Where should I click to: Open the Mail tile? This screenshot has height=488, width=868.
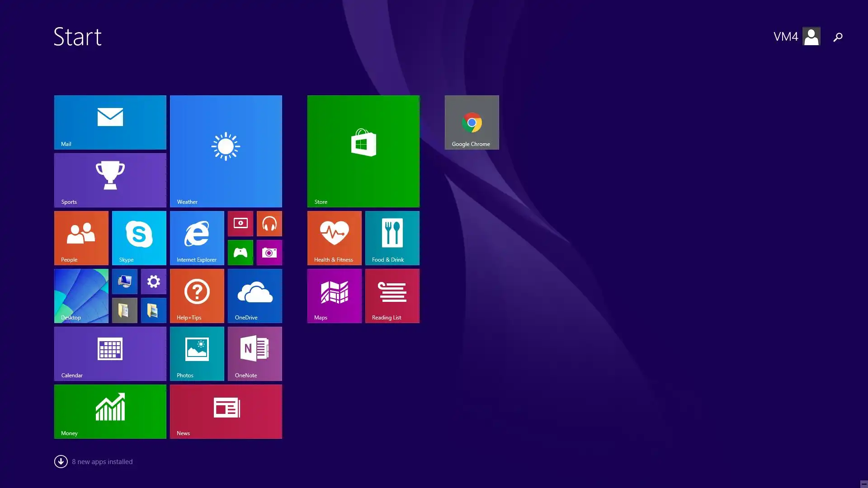110,122
